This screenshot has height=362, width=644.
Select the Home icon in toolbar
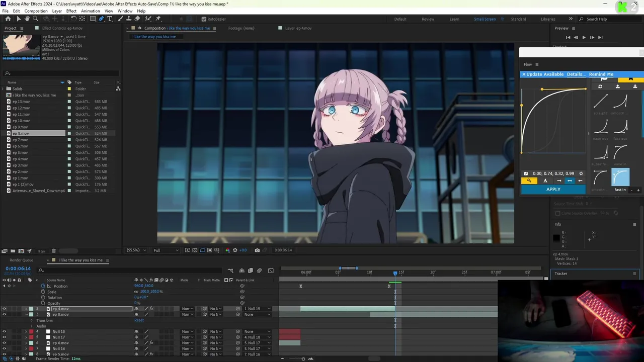click(x=8, y=19)
